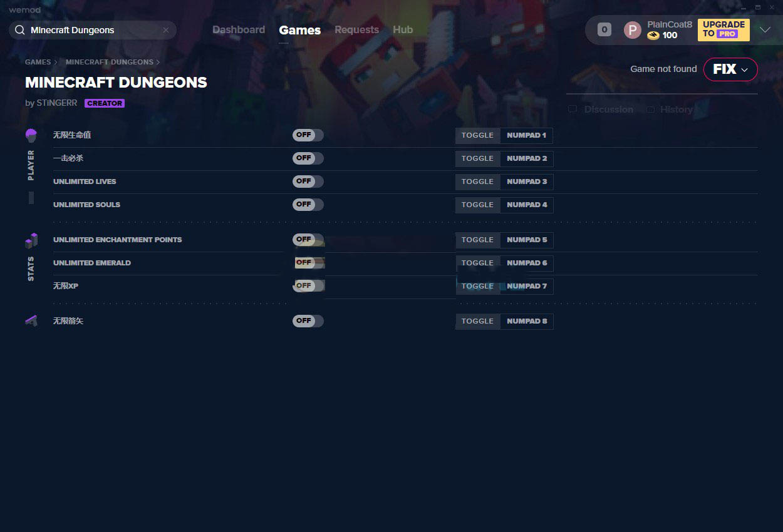Open the Discussion panel tab
This screenshot has width=783, height=532.
click(601, 110)
